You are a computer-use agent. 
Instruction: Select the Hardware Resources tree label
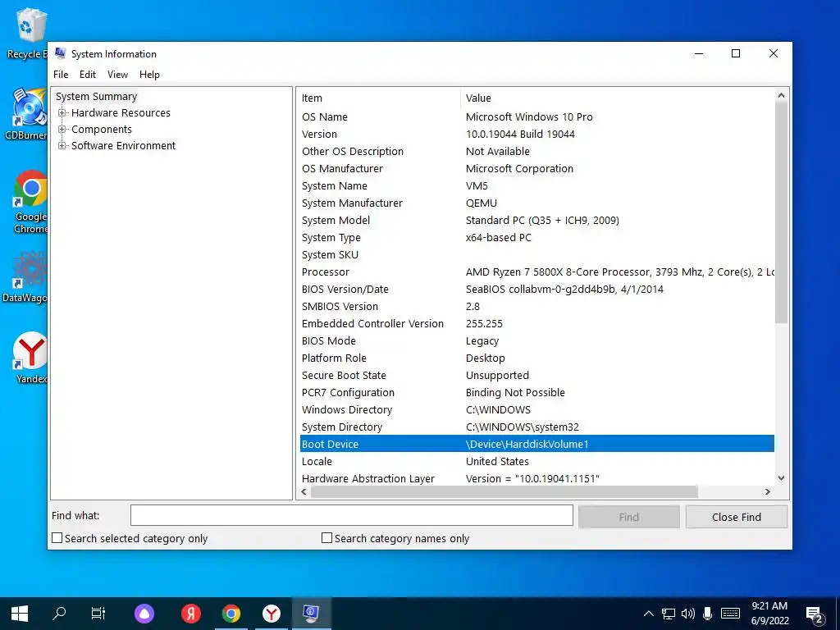coord(121,113)
